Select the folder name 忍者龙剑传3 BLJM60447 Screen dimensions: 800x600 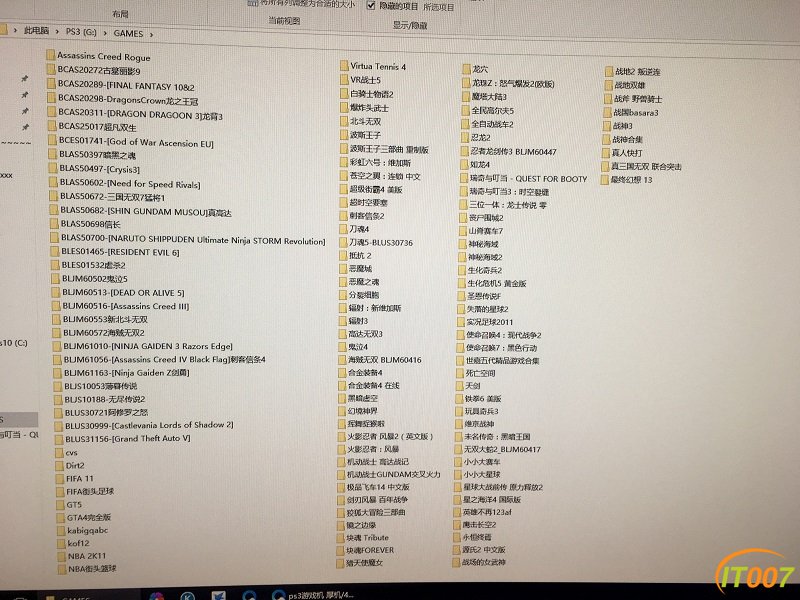tap(513, 152)
